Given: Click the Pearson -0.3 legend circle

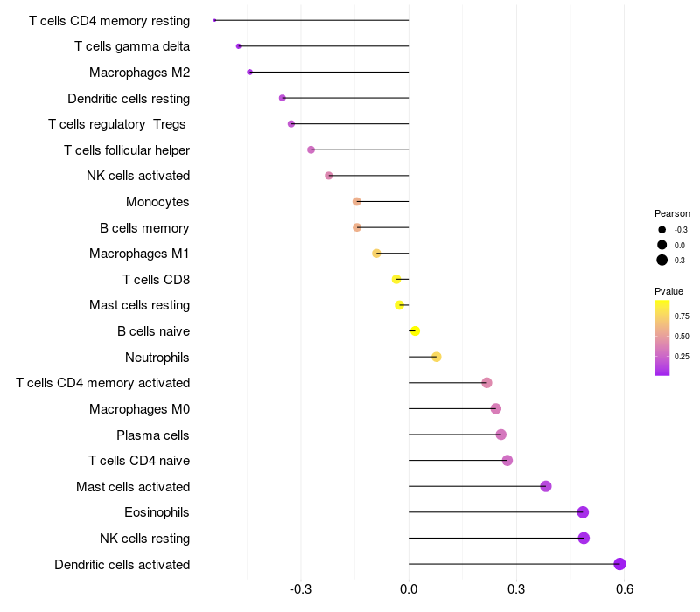Looking at the screenshot, I should 662,230.
